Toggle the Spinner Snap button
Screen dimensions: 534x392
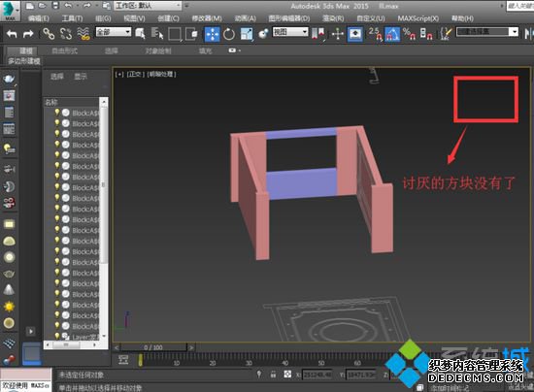[426, 34]
